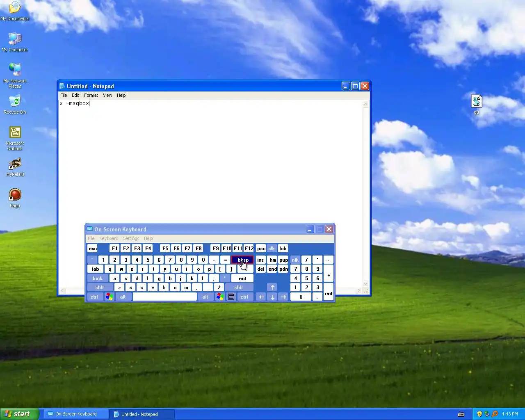The image size is (525, 420).
Task: Click the space bar key
Action: coord(165,297)
